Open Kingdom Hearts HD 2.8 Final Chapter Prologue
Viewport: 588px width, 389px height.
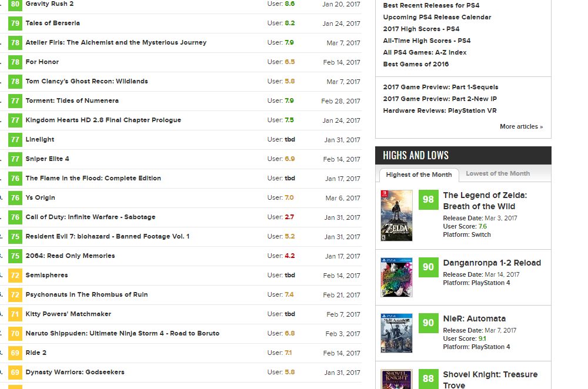(x=103, y=120)
